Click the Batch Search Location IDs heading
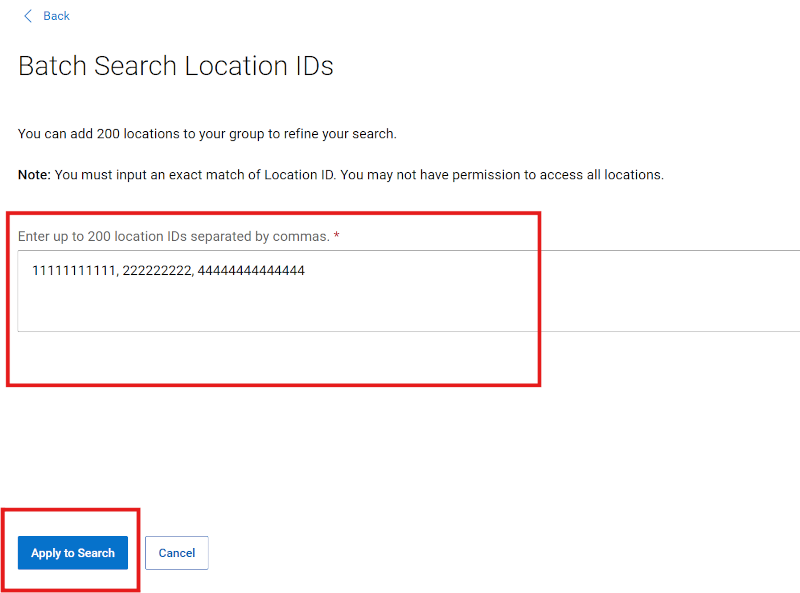 coord(176,66)
